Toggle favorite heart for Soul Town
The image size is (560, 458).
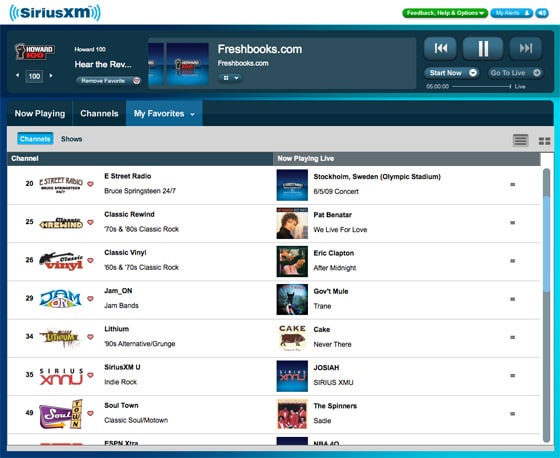(x=90, y=413)
